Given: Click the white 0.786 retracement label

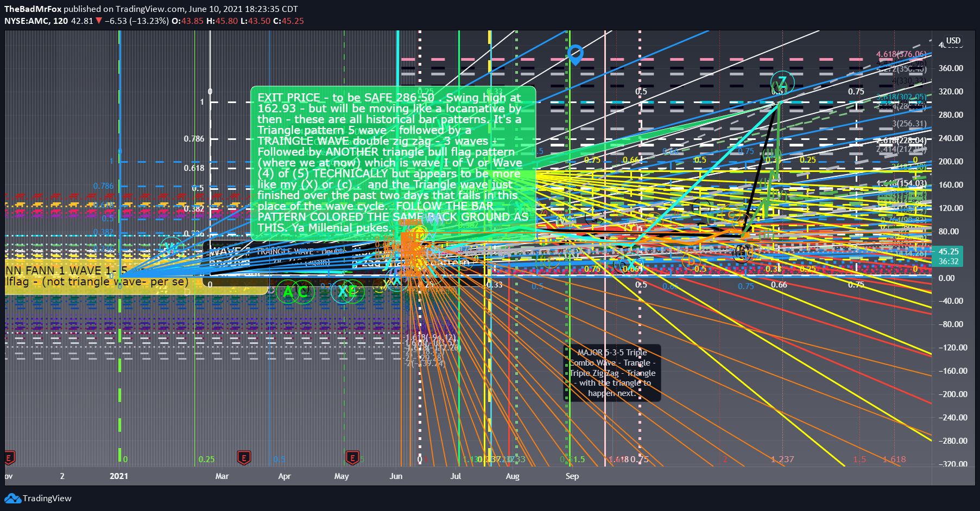Looking at the screenshot, I should [x=194, y=138].
